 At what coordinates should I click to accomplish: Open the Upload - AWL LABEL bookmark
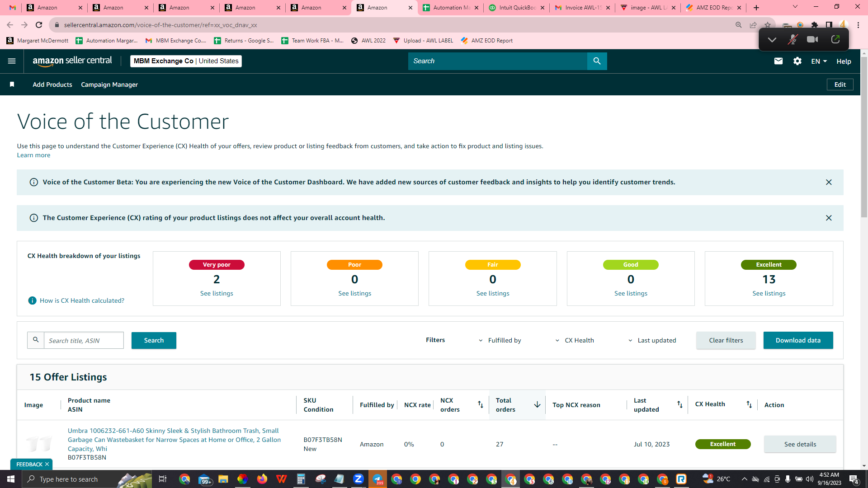[x=423, y=41]
